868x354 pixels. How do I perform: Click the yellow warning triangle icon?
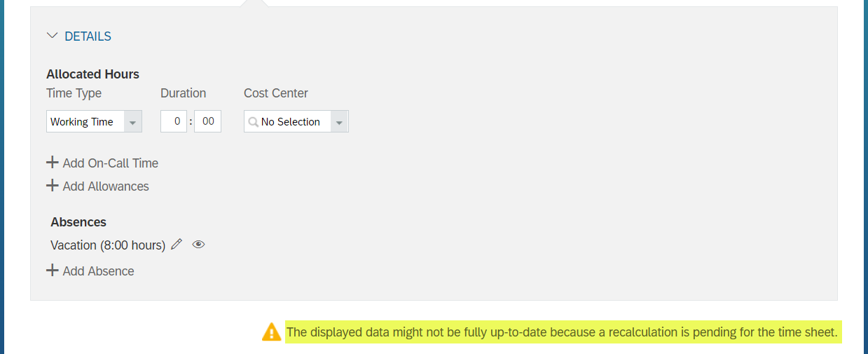271,332
